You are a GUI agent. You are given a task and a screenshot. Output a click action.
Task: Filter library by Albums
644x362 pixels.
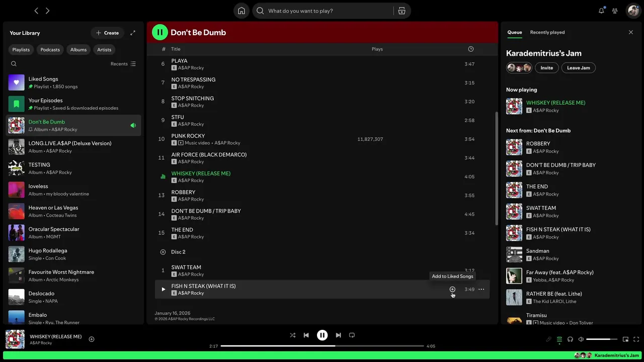point(78,49)
